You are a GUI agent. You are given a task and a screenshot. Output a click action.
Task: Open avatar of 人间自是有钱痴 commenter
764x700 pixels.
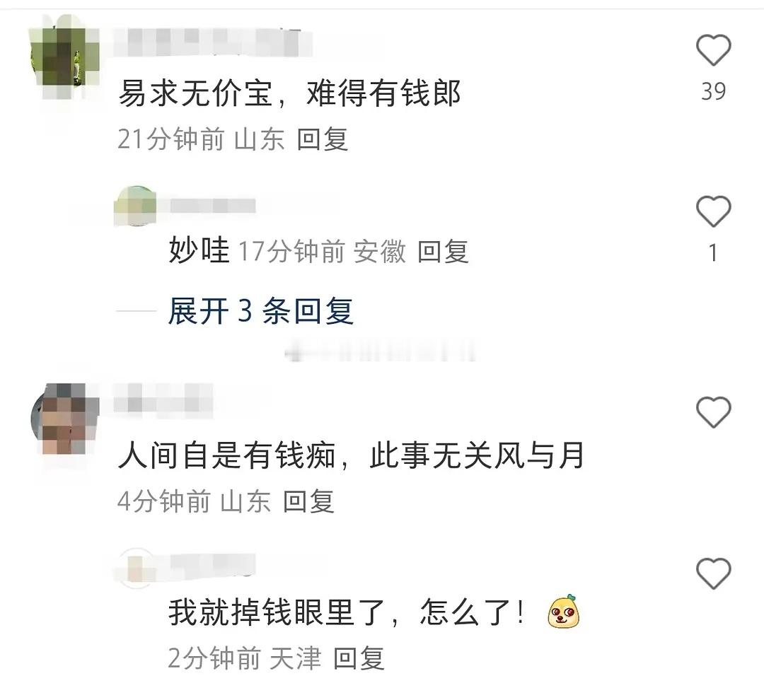tap(64, 419)
